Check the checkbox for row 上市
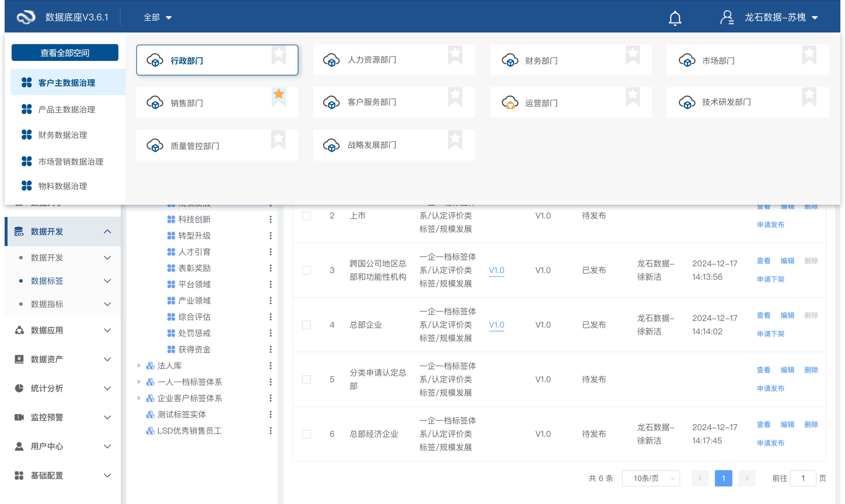Screen dimensions: 845x504 pos(306,216)
